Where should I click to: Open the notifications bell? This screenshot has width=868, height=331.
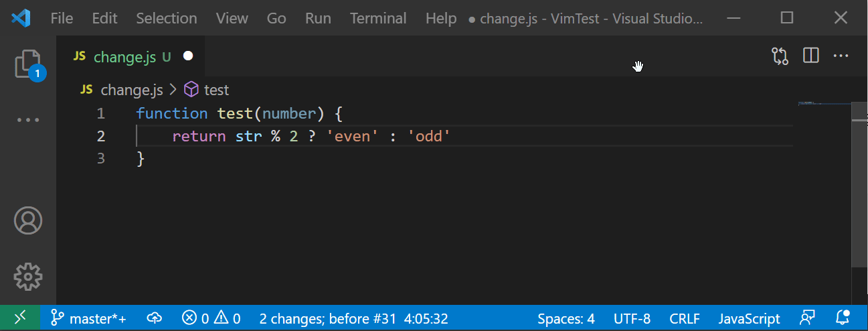tap(843, 318)
